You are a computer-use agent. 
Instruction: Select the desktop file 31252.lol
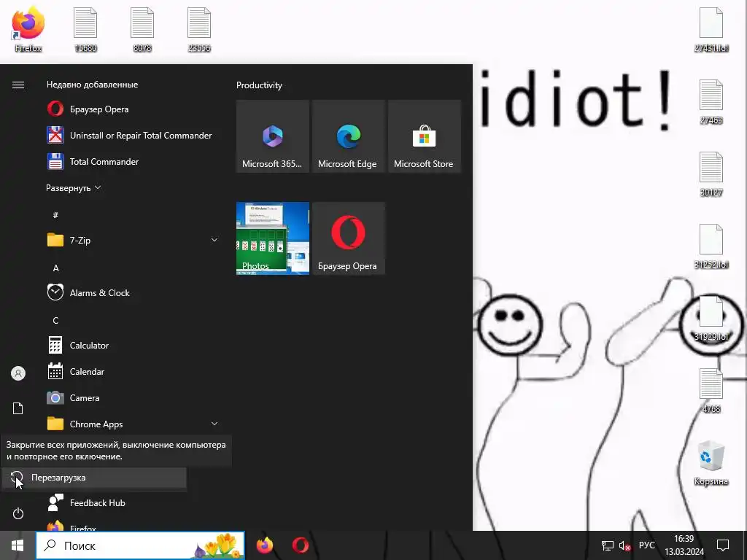coord(711,246)
